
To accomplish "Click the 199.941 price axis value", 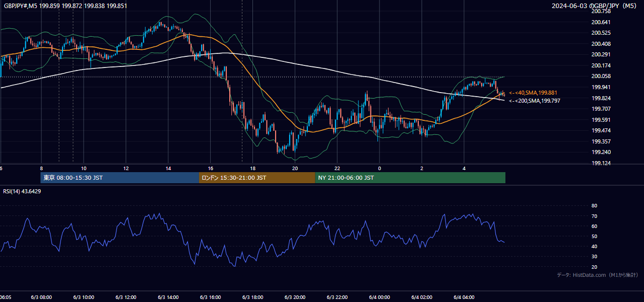I will [601, 87].
